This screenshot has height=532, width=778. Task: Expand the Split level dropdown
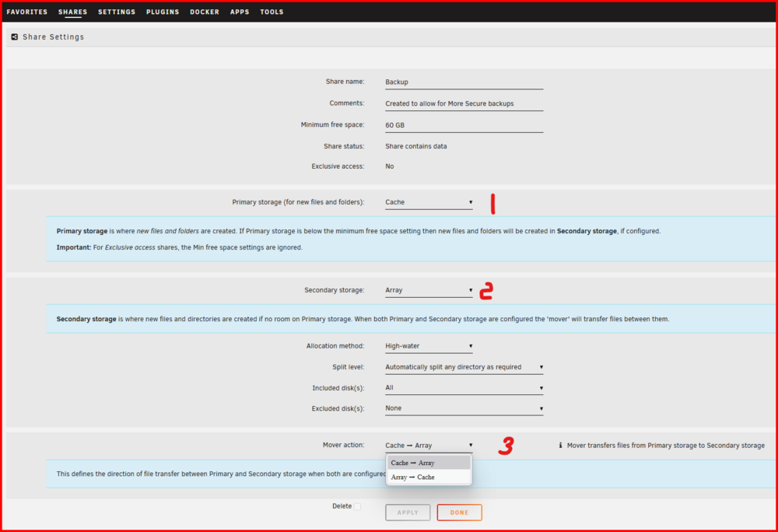pyautogui.click(x=464, y=367)
